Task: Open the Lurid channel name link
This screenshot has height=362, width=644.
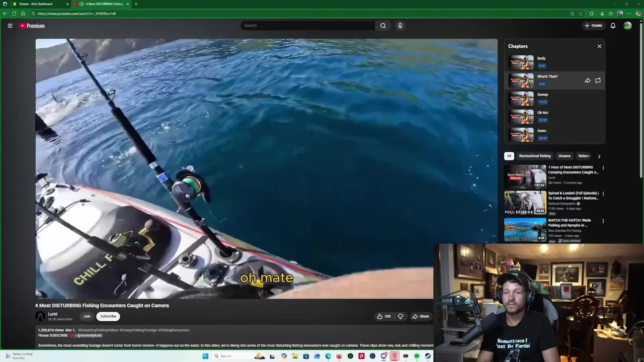Action: pos(52,314)
